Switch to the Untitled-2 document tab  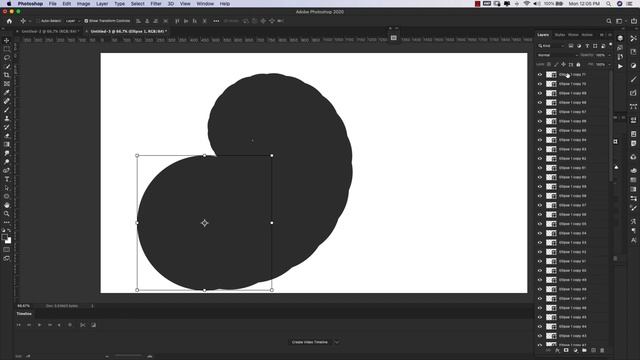click(49, 31)
